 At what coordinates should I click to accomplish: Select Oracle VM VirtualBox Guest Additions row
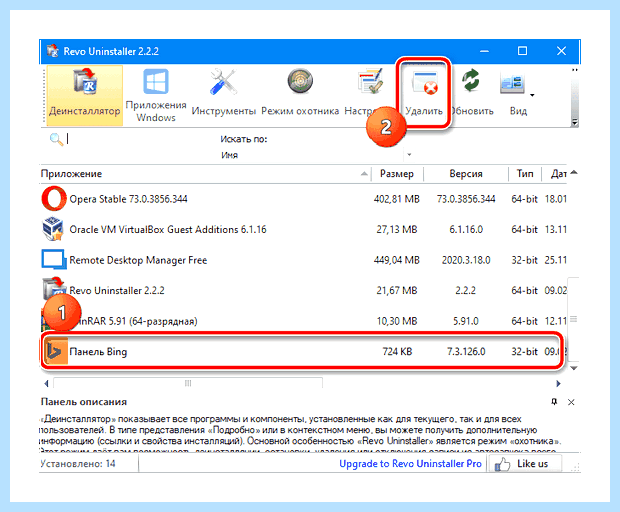304,229
